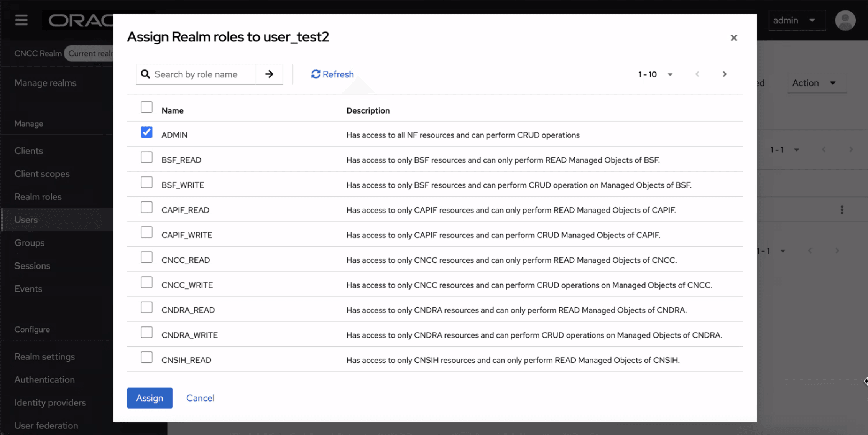The width and height of the screenshot is (868, 435).
Task: Check the BSF_READ role checkbox
Action: tap(146, 157)
